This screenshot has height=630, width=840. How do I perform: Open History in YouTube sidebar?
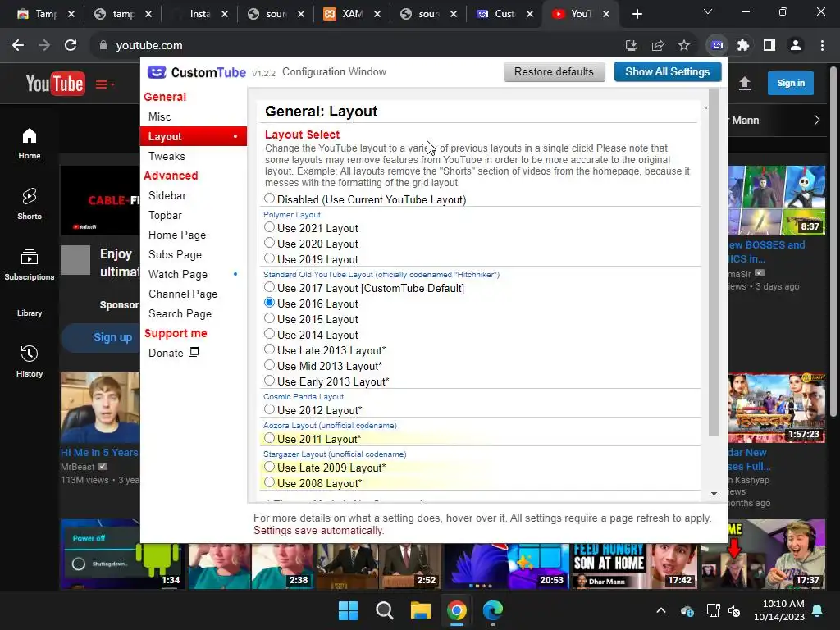coord(30,361)
